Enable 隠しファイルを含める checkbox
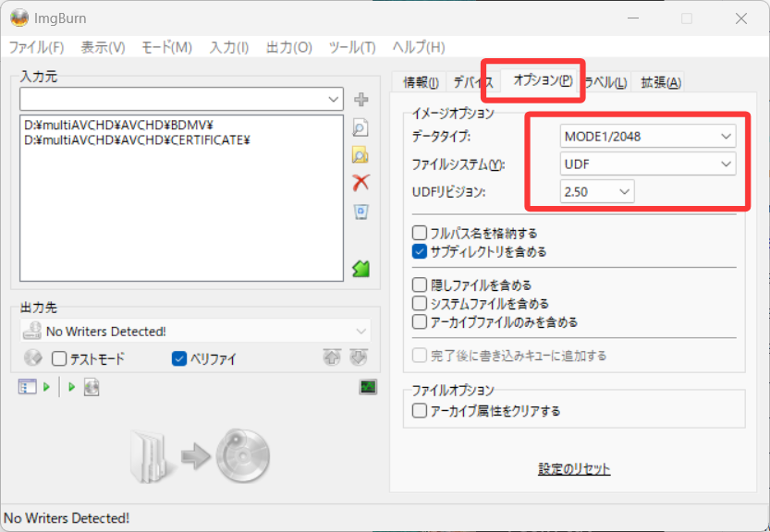Image resolution: width=770 pixels, height=532 pixels. (x=420, y=284)
